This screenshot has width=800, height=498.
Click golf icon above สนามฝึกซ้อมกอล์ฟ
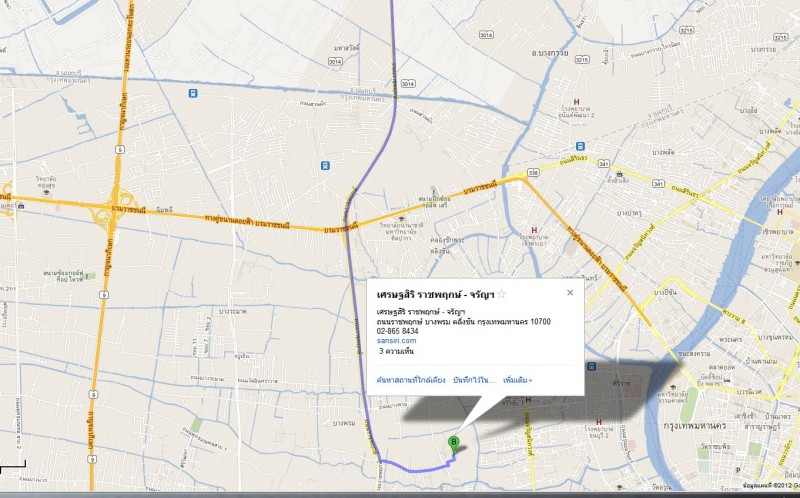[x=434, y=190]
